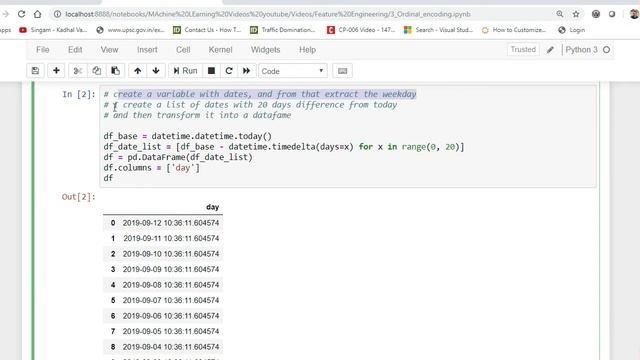640x360 pixels.
Task: Open the command palette keyboard icon
Action: click(x=342, y=71)
